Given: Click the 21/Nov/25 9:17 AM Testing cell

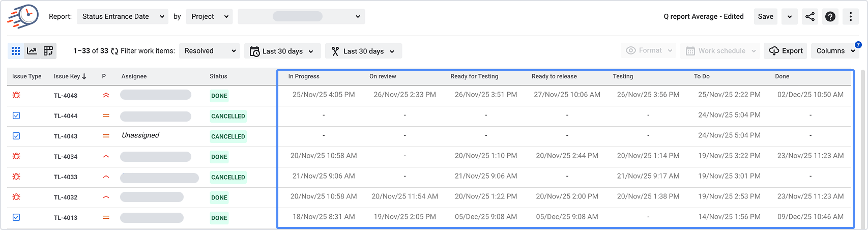Looking at the screenshot, I should (x=648, y=176).
